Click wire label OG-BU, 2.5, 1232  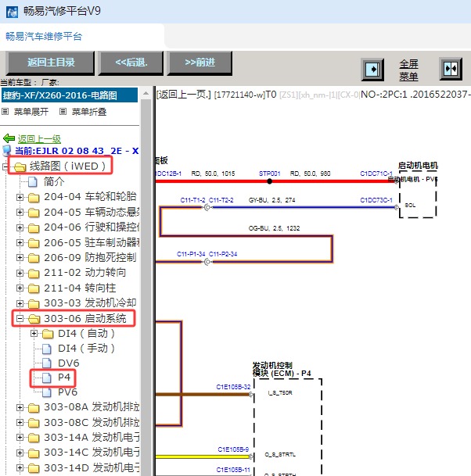(274, 228)
